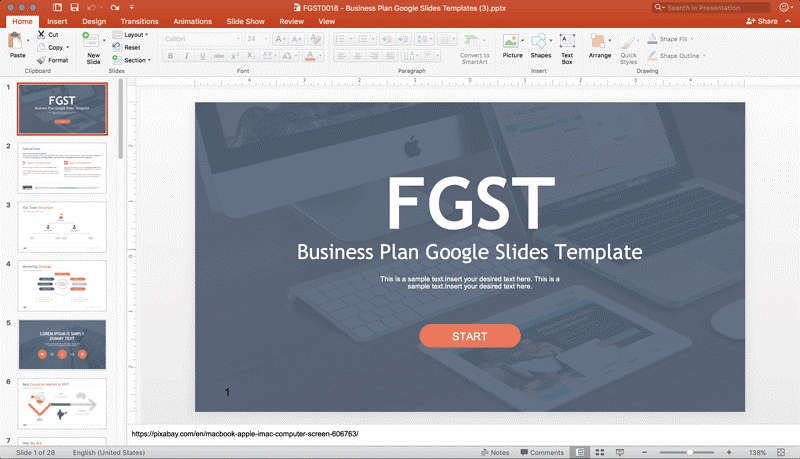Open customize quick access toolbar arrow
Image resolution: width=800 pixels, height=459 pixels.
[132, 8]
